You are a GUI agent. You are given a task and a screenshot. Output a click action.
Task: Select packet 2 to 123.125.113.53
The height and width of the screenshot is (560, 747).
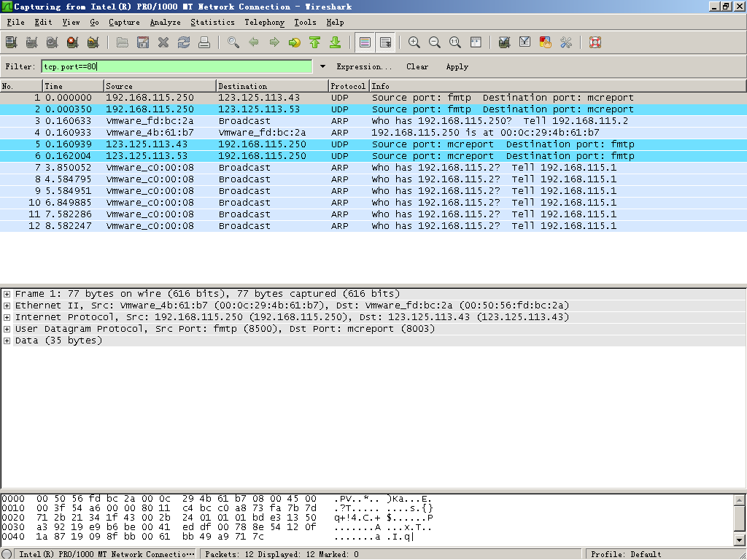point(373,109)
